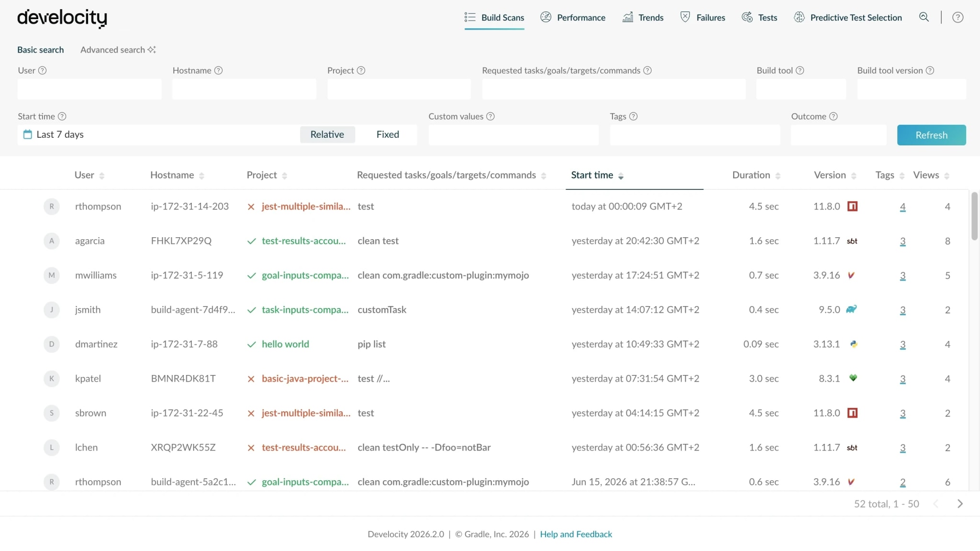The image size is (980, 551).
Task: Click the Custom values help icon
Action: [x=490, y=116]
